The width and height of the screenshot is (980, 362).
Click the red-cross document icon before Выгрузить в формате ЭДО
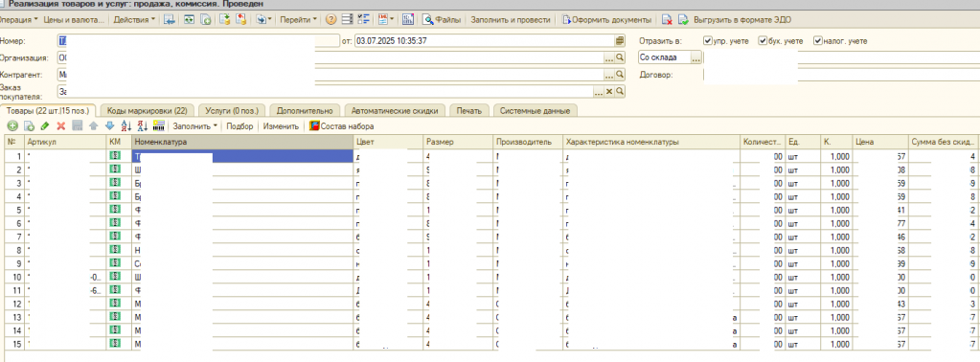(x=668, y=19)
